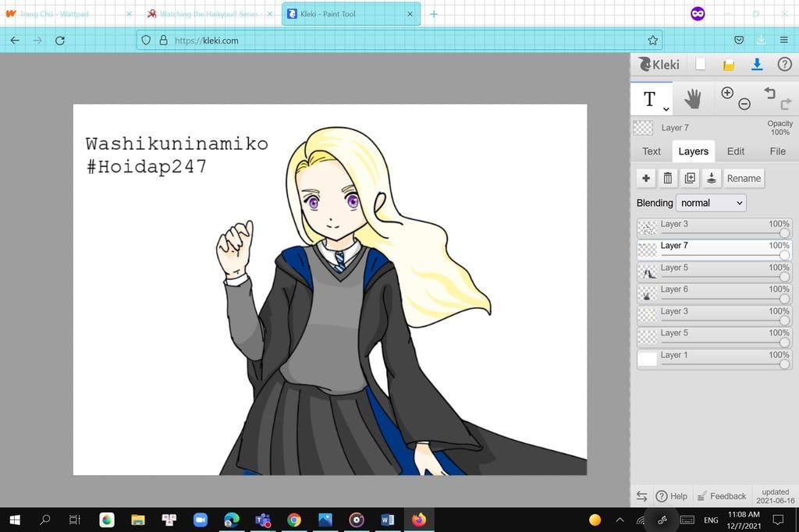Open Help at the panel bottom
This screenshot has width=799, height=532.
[x=671, y=496]
